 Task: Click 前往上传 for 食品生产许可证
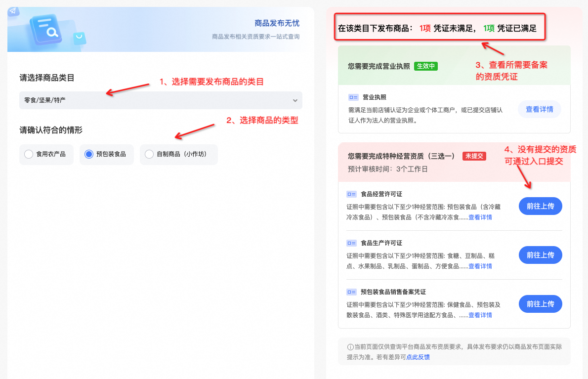tap(541, 255)
